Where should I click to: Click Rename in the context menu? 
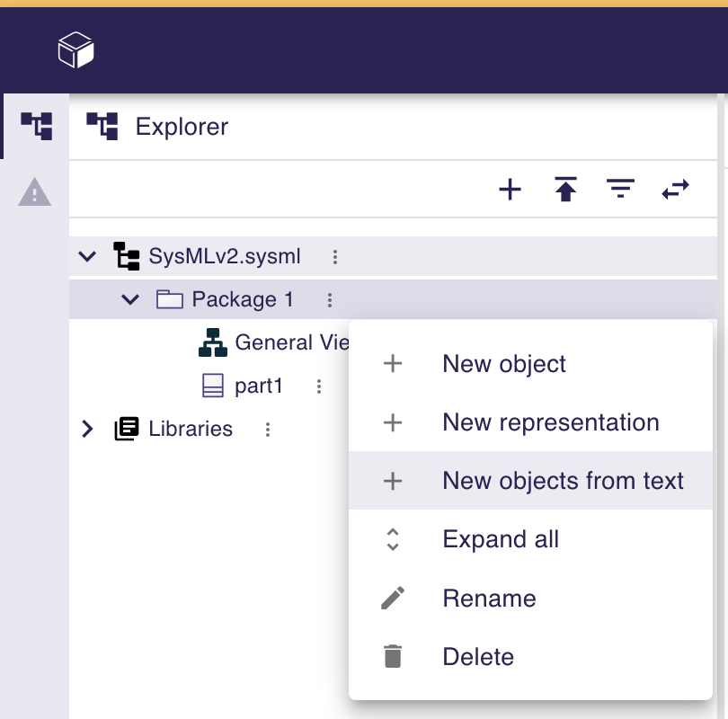click(489, 598)
